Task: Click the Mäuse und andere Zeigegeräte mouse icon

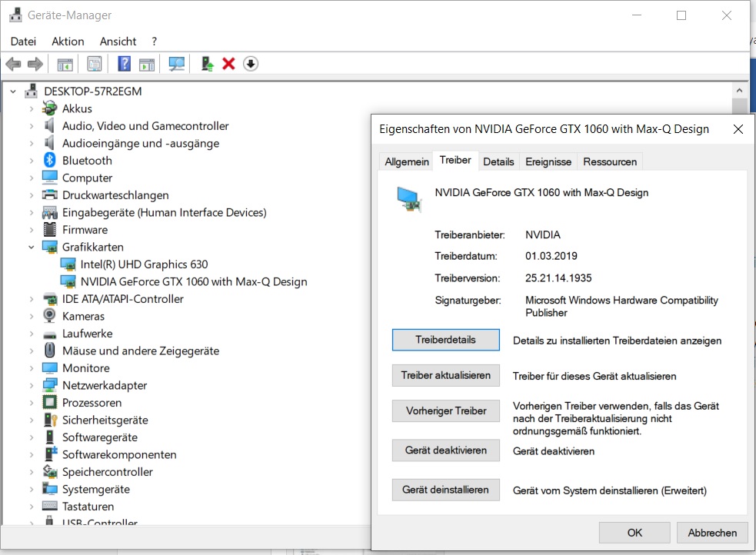Action: click(50, 351)
